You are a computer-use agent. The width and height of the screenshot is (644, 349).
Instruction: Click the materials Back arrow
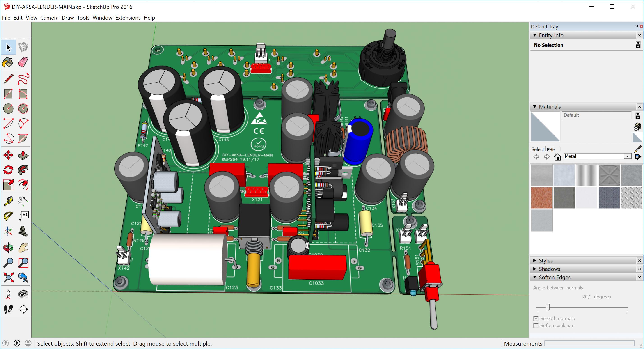[536, 157]
